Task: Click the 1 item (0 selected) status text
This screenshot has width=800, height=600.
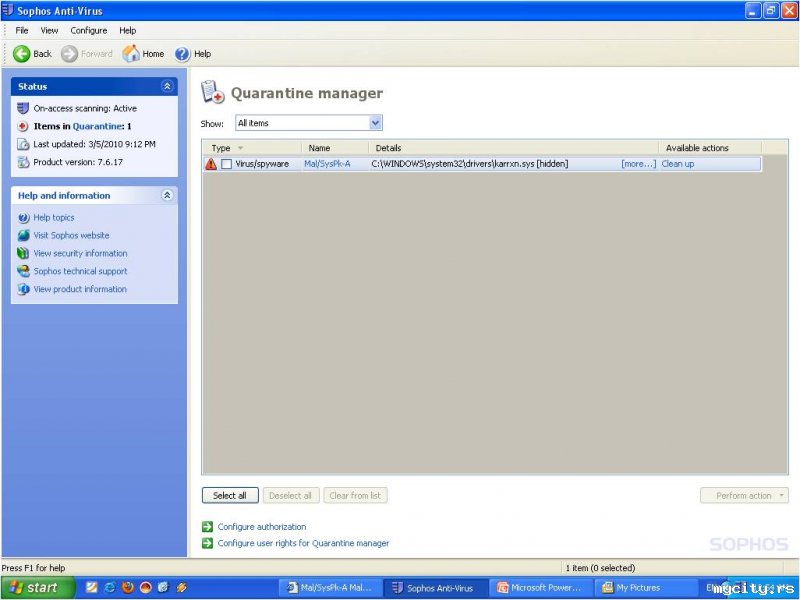Action: click(x=600, y=568)
